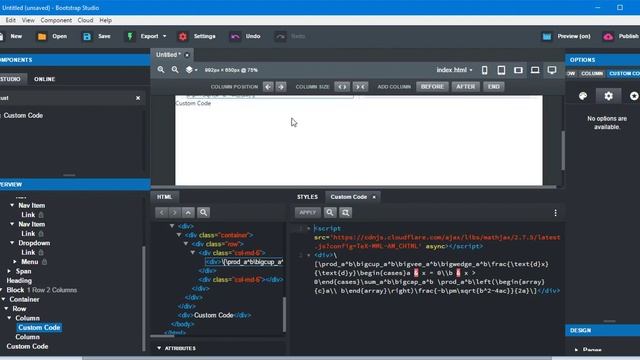Screen dimensions: 640x360
Task: Open the gear options tab in Options panel
Action: click(x=609, y=96)
